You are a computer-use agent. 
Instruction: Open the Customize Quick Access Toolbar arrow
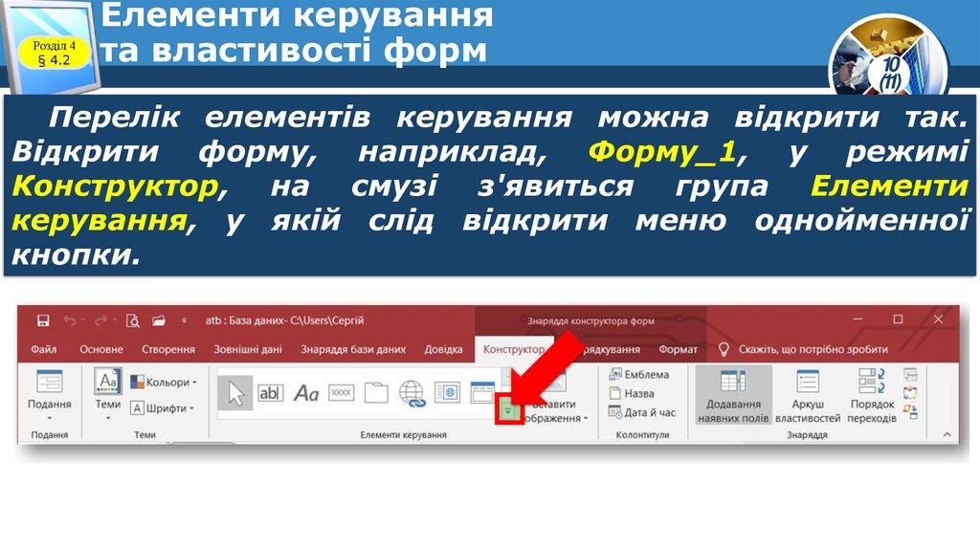(184, 320)
